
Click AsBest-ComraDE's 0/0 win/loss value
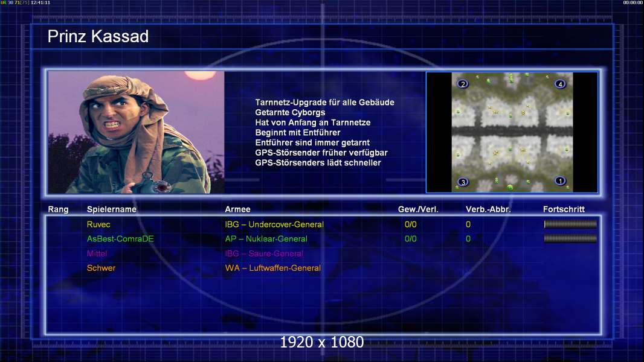(411, 239)
